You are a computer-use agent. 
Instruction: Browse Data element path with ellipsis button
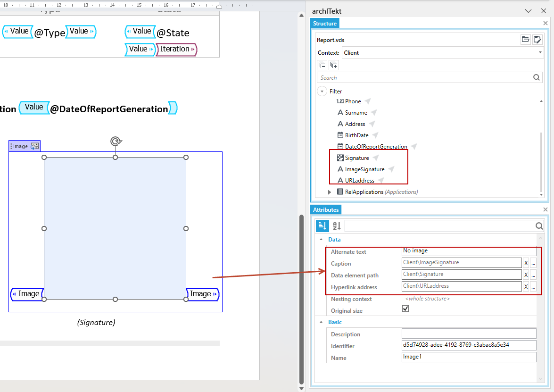(533, 275)
